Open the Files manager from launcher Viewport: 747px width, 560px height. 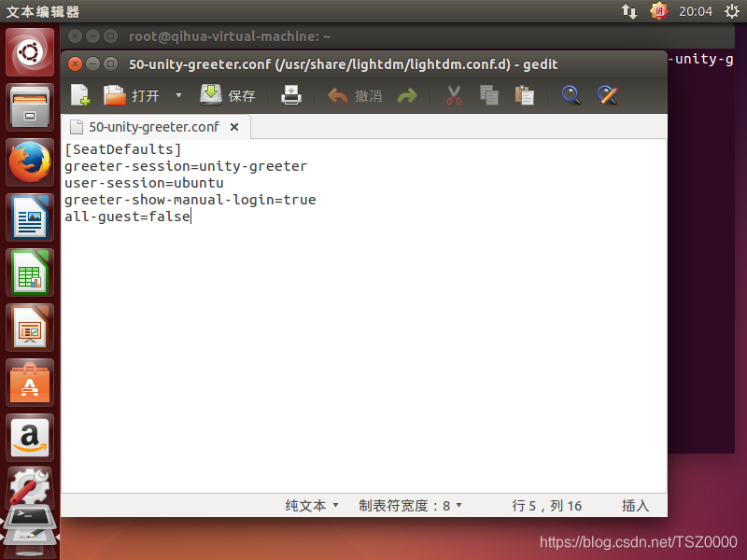(30, 107)
